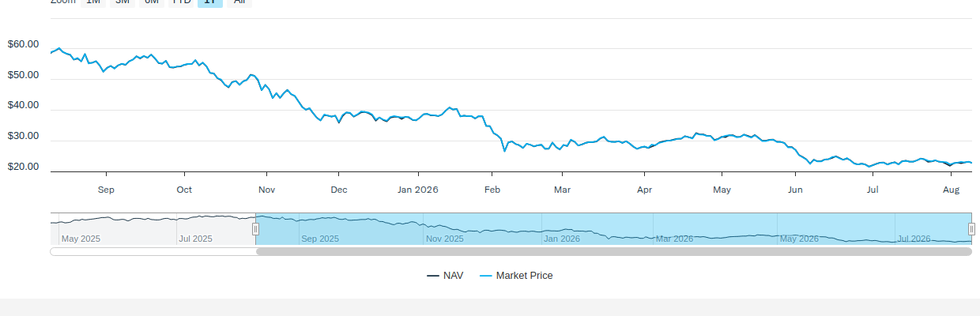Click Mar 2026 in the navigator
Image resolution: width=980 pixels, height=316 pixels.
pyautogui.click(x=674, y=239)
